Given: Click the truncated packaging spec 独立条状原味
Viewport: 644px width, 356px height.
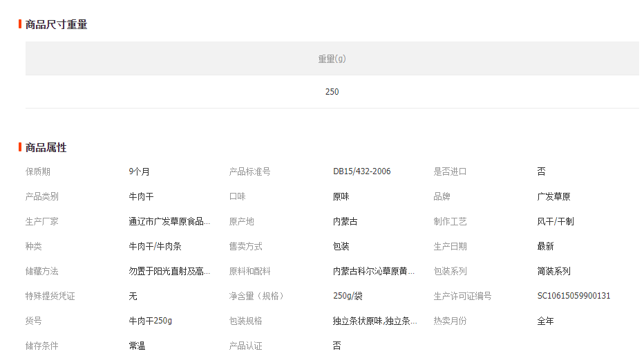Looking at the screenshot, I should point(375,321).
